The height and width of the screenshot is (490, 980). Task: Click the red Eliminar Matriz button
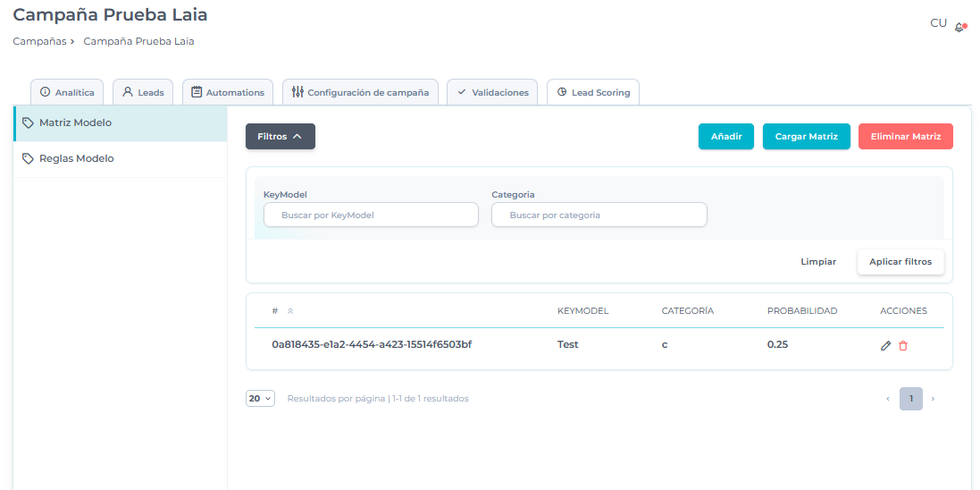click(x=905, y=137)
